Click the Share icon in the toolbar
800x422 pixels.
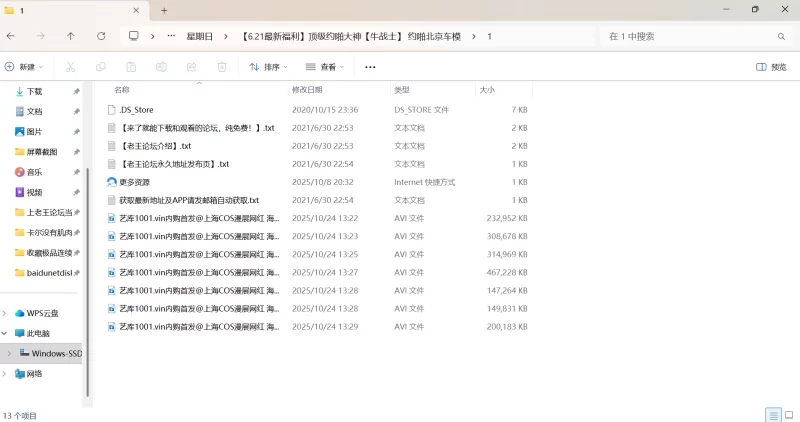pos(192,67)
